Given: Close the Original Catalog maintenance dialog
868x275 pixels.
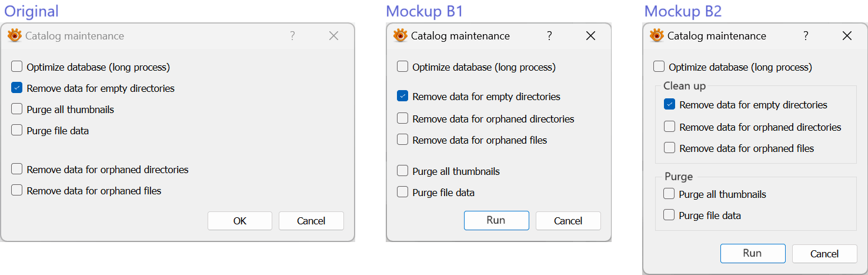Looking at the screenshot, I should pos(333,36).
